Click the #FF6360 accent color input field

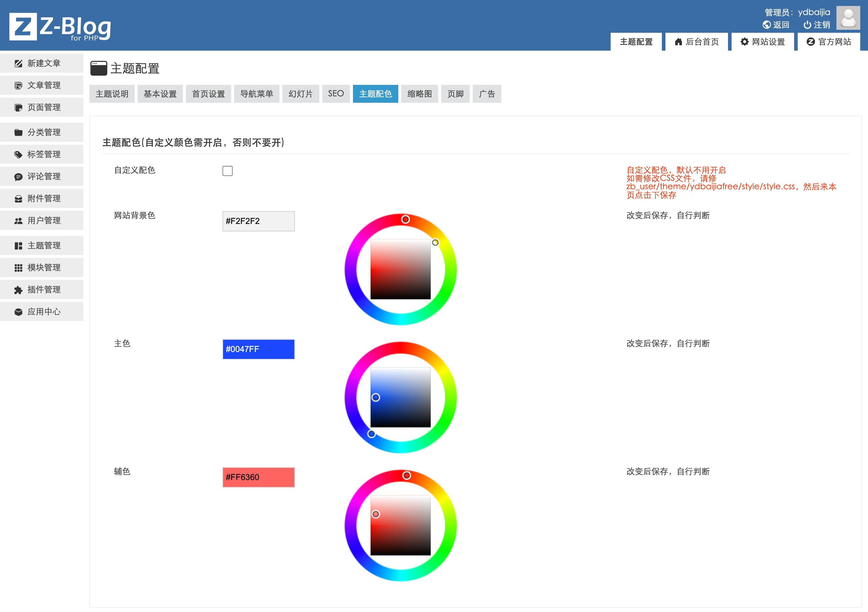coord(258,477)
